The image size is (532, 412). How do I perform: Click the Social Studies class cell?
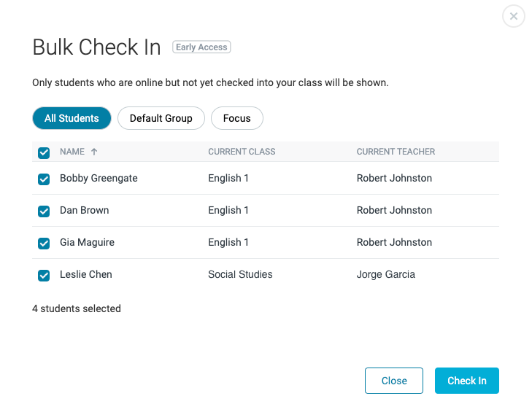coord(240,274)
